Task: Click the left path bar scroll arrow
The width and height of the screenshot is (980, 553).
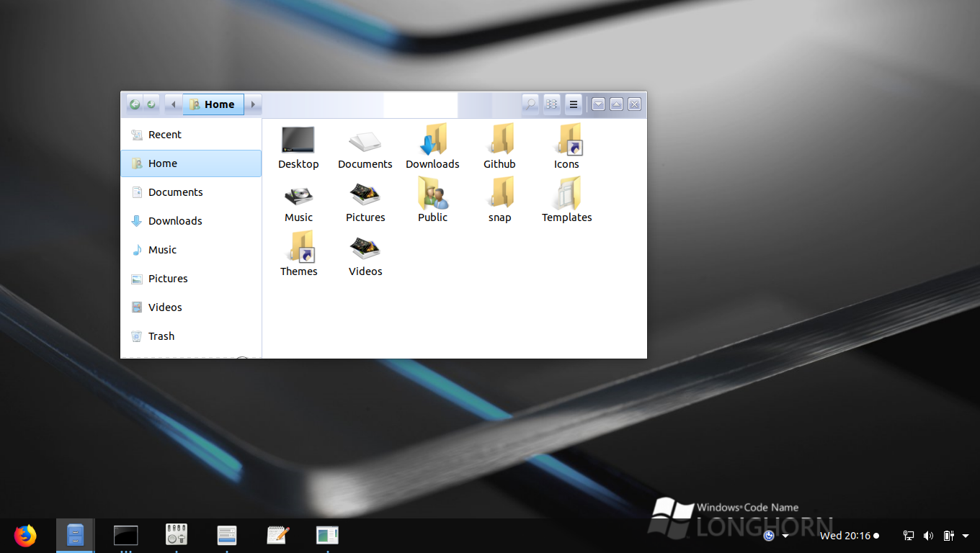Action: point(174,104)
